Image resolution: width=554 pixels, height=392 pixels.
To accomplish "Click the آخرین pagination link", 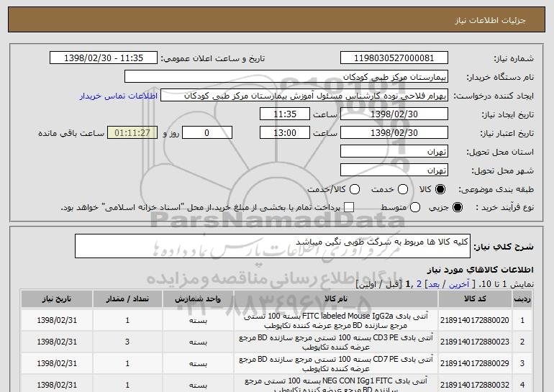I will (458, 284).
